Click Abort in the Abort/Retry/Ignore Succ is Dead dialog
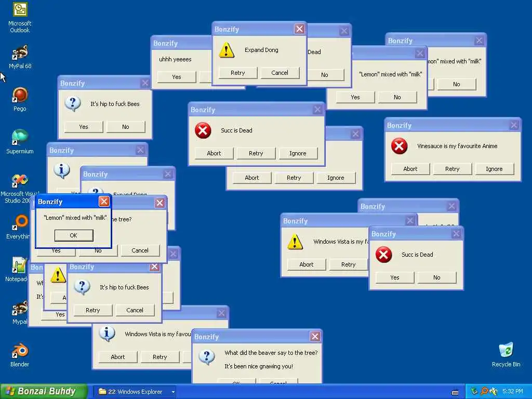Image resolution: width=532 pixels, height=399 pixels. [x=214, y=153]
